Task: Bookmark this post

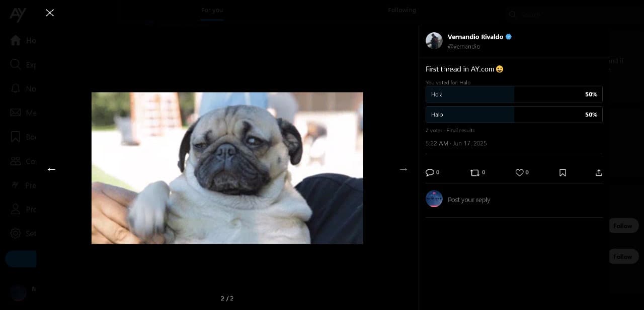Action: tap(562, 172)
